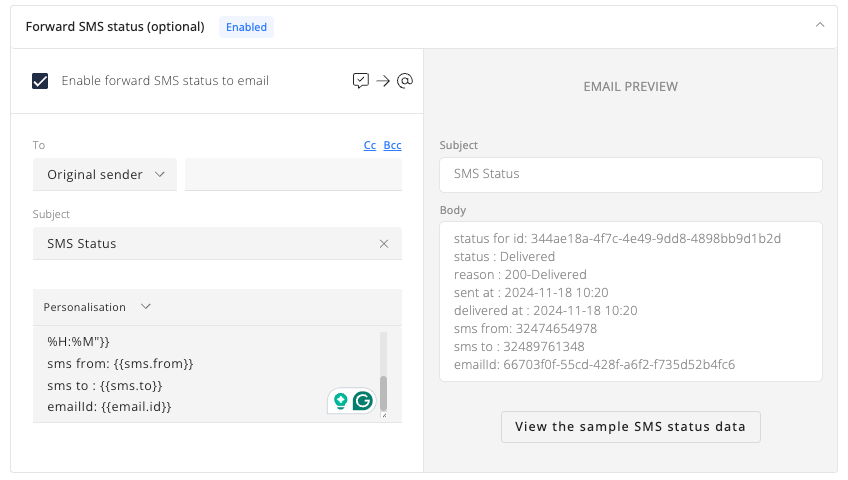This screenshot has height=480, width=848.
Task: Click the SMS message check icon
Action: pyautogui.click(x=361, y=81)
